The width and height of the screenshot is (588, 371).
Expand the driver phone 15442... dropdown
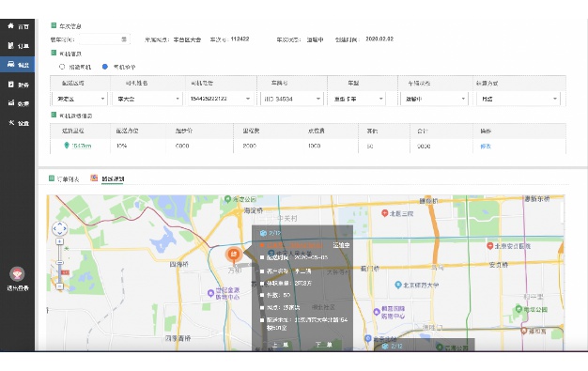pos(220,99)
